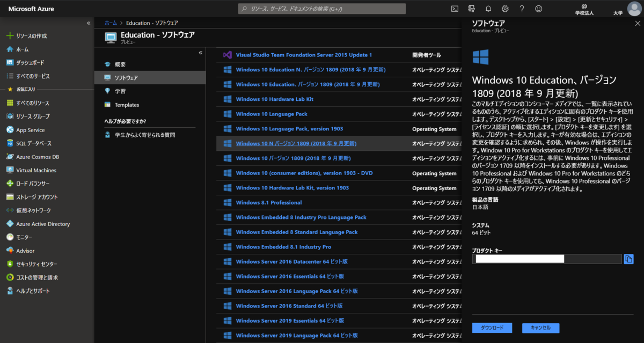Open the feedback smiley icon
This screenshot has width=644, height=343.
point(539,9)
